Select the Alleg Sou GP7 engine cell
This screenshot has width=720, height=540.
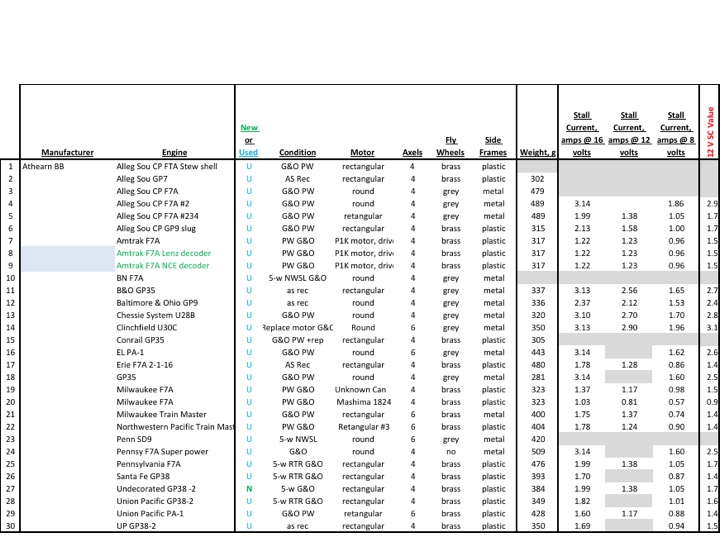[x=142, y=179]
